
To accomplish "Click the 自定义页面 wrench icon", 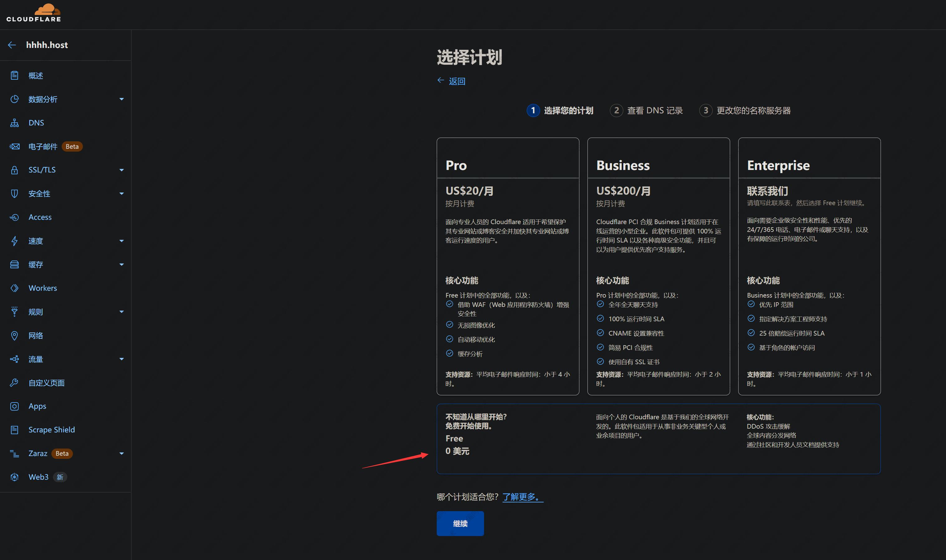I will (x=14, y=383).
